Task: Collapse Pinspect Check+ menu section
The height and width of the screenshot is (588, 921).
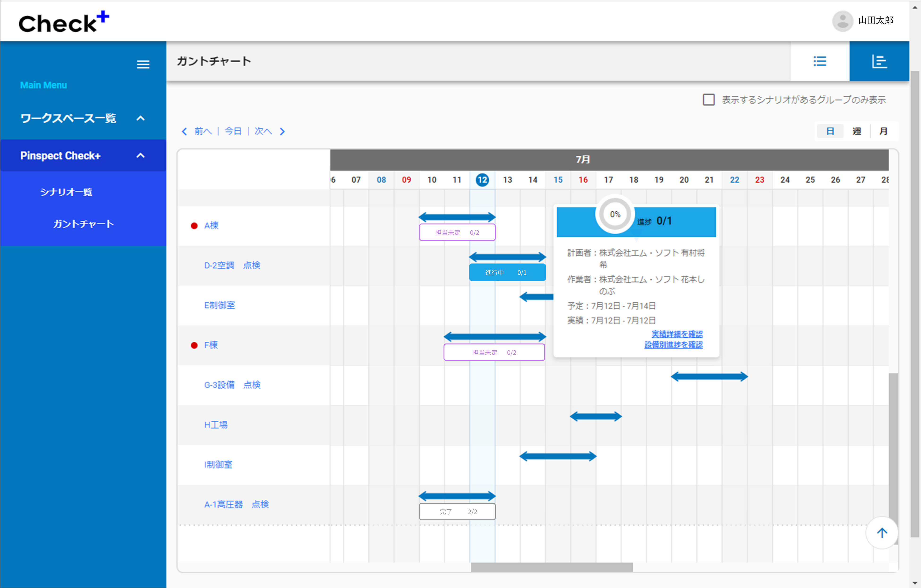Action: click(140, 156)
